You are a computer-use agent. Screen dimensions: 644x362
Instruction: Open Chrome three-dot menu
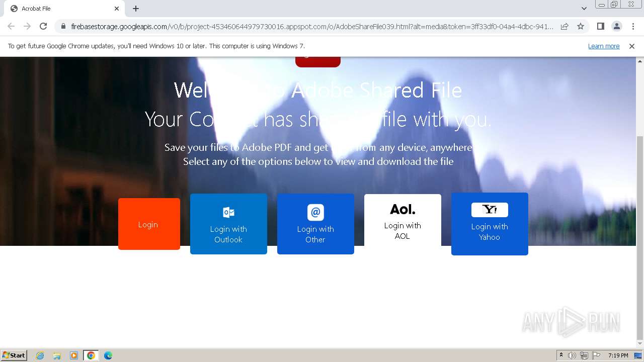[x=633, y=26]
